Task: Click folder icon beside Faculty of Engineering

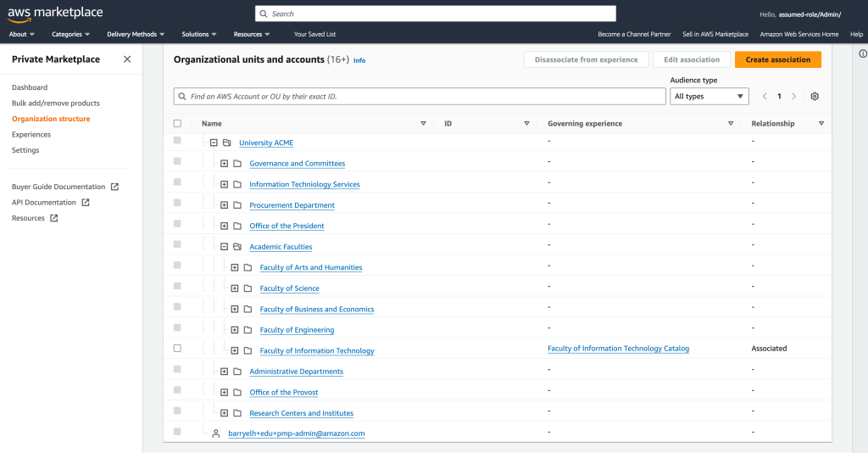Action: tap(248, 330)
